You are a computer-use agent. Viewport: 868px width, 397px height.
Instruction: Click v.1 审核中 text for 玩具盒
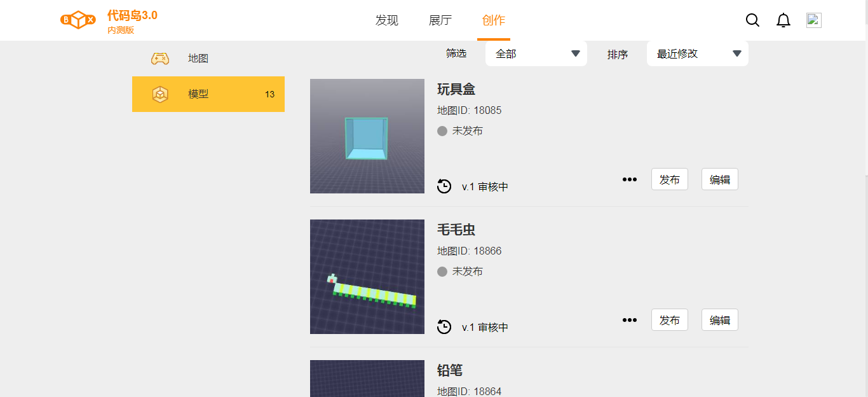[485, 187]
